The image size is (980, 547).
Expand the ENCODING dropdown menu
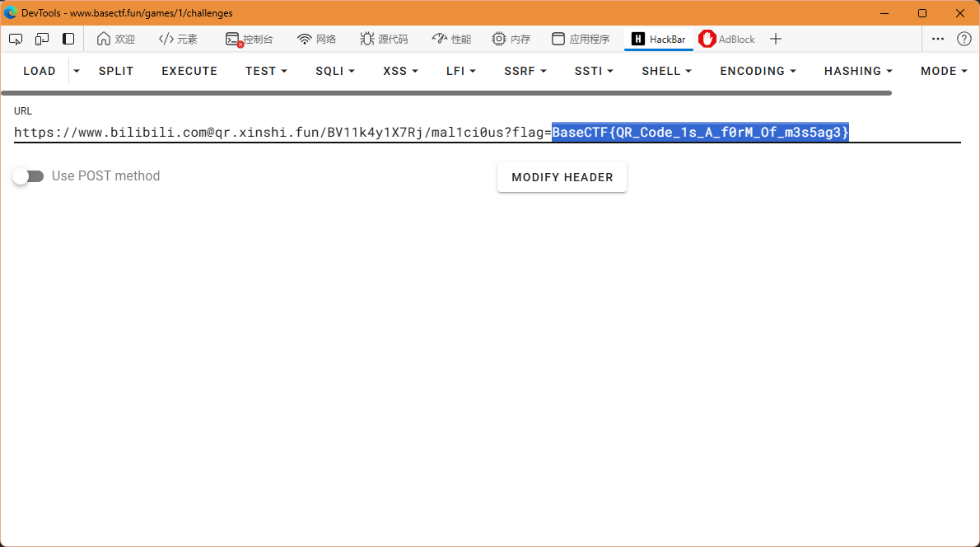[x=758, y=71]
